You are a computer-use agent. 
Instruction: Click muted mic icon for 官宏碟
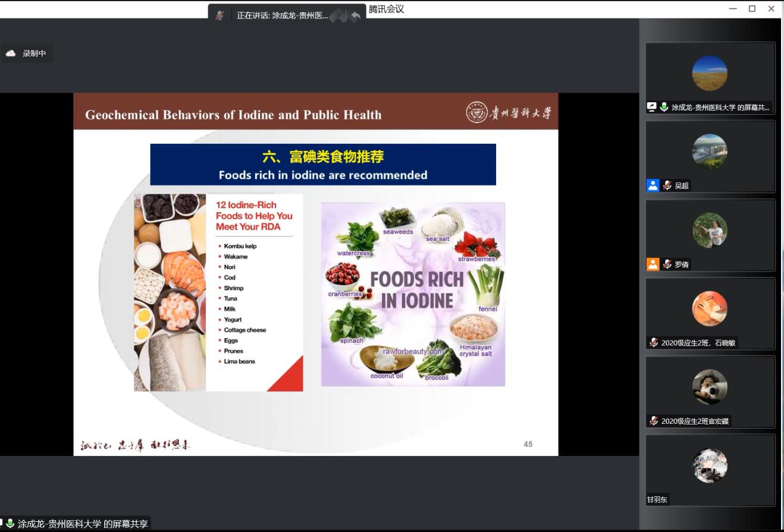pyautogui.click(x=654, y=421)
